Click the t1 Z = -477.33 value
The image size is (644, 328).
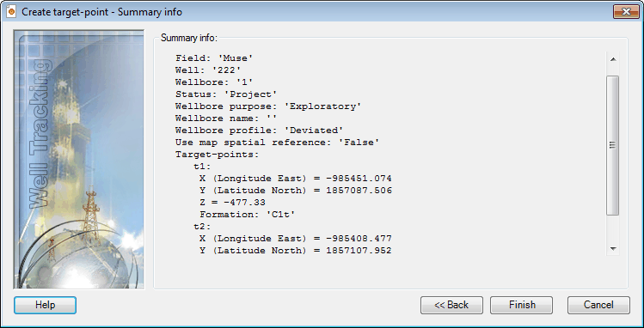coord(232,203)
